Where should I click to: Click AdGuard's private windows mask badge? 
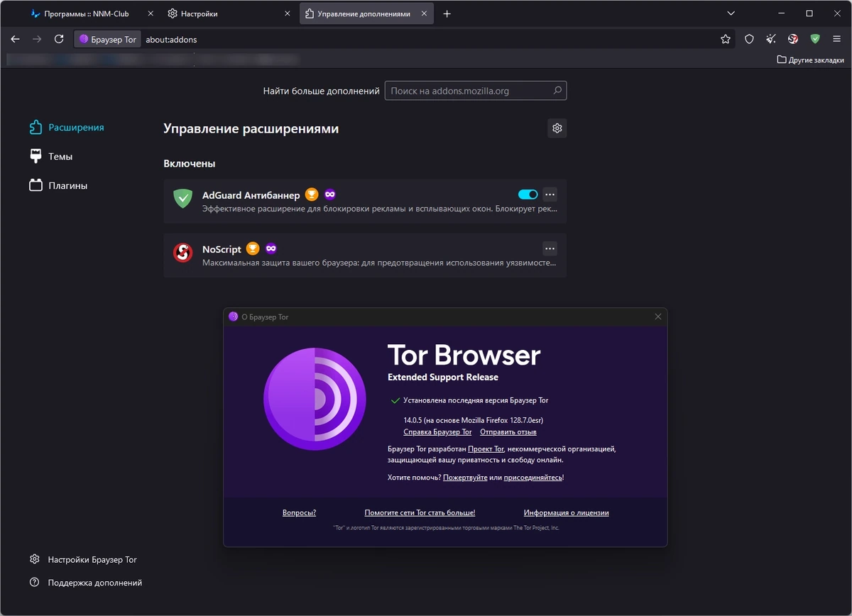pyautogui.click(x=329, y=194)
